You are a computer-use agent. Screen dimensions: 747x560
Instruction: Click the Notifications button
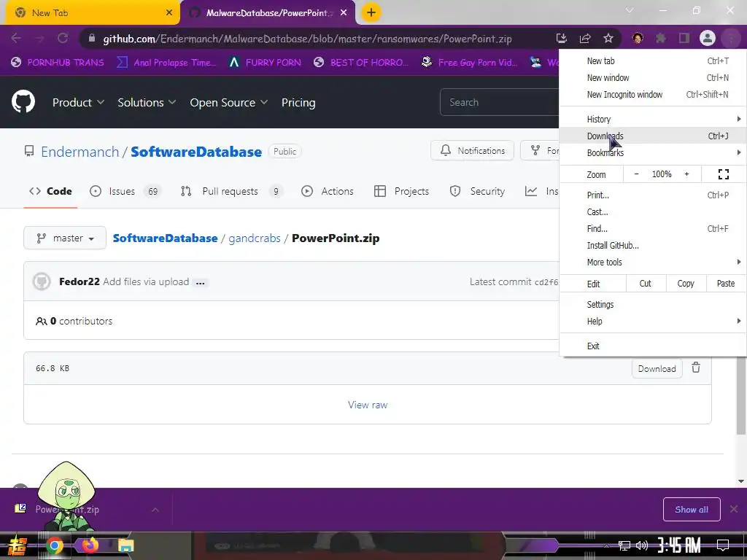coord(472,150)
